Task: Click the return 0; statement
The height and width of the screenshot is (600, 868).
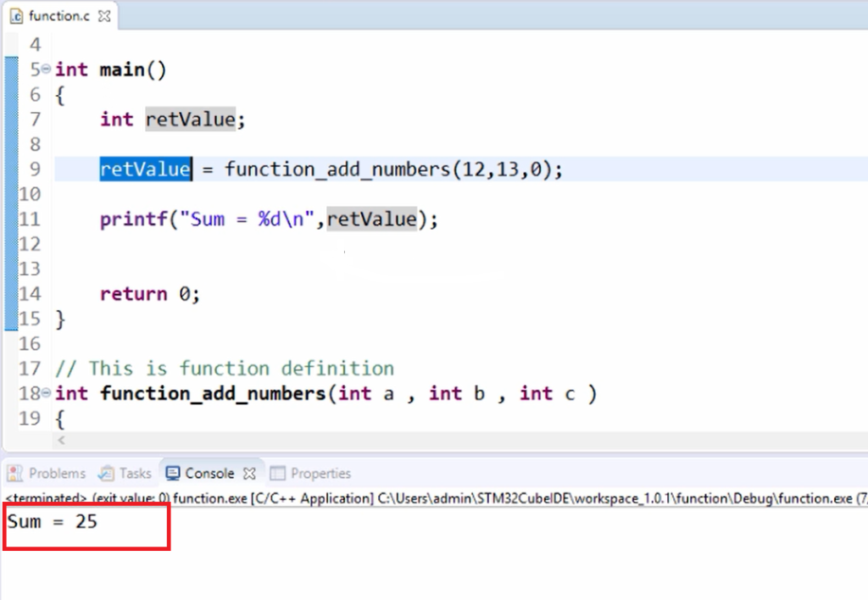Action: point(150,294)
